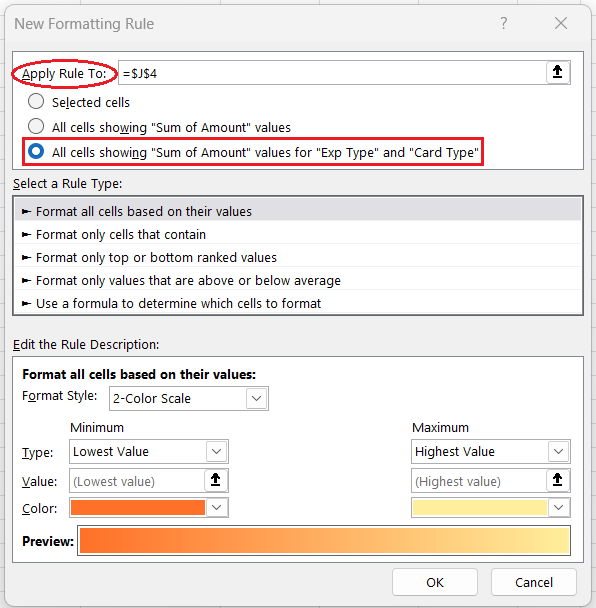
Task: Click the Maximum value range selector icon
Action: [558, 480]
